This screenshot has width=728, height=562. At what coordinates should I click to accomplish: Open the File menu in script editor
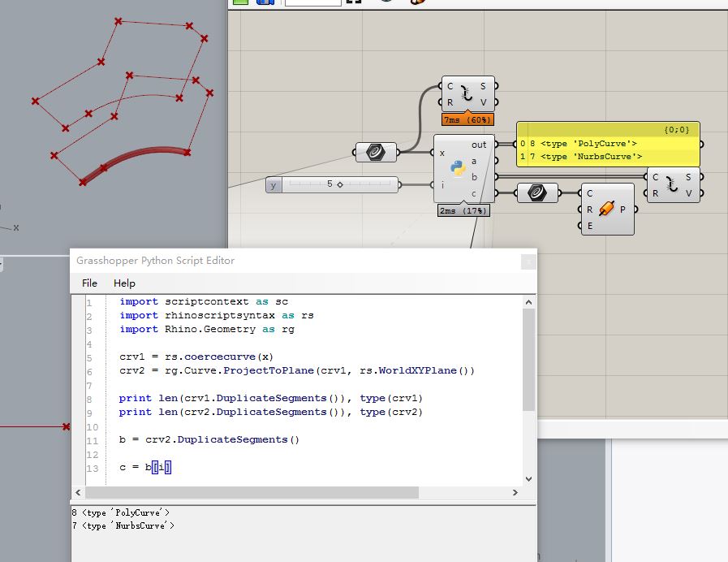coord(89,283)
